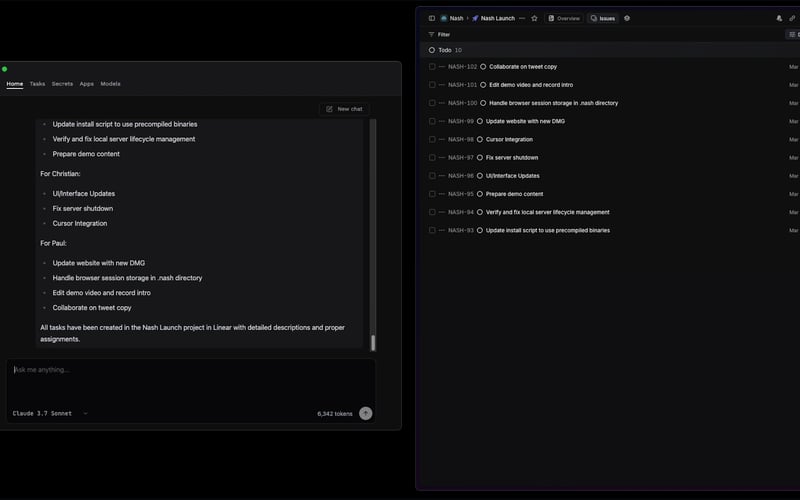Open issue UI/Interface Updates in Linear list
The height and width of the screenshot is (500, 800).
pyautogui.click(x=512, y=176)
